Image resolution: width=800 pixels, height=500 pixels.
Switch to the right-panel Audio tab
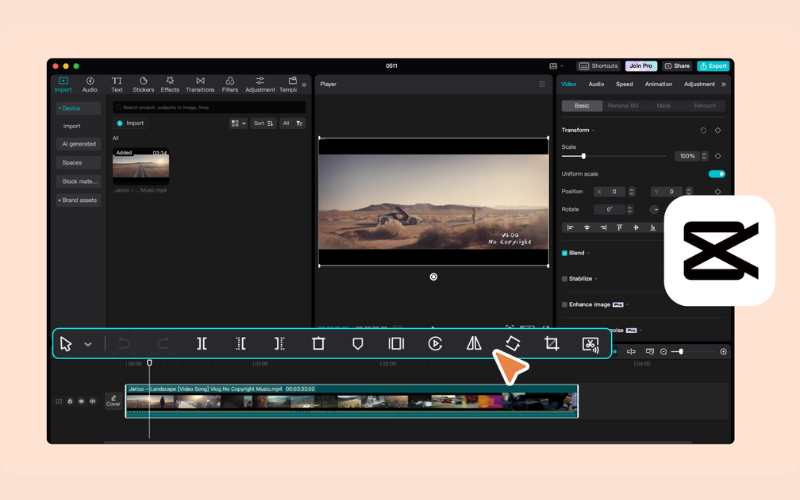click(596, 84)
